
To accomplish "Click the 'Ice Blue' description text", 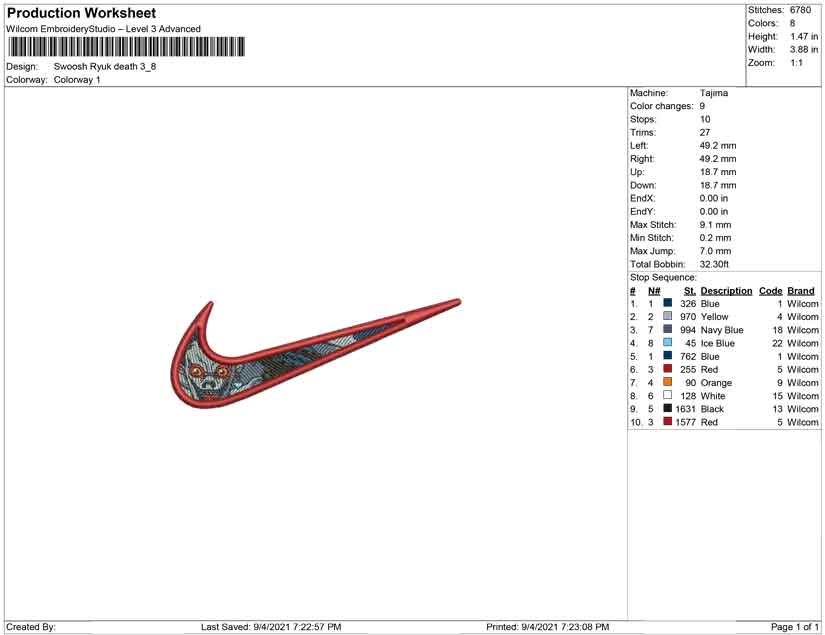I will tap(718, 343).
